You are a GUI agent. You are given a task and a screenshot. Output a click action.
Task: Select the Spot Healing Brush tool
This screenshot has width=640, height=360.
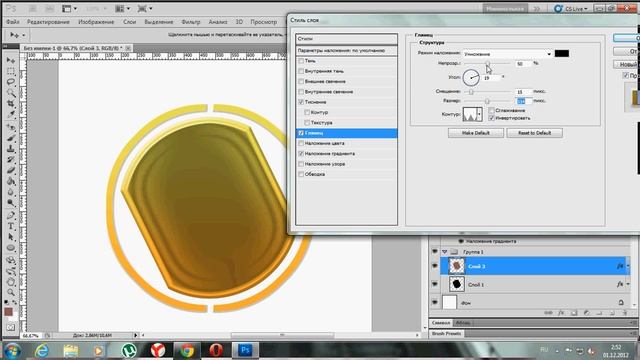pyautogui.click(x=11, y=127)
